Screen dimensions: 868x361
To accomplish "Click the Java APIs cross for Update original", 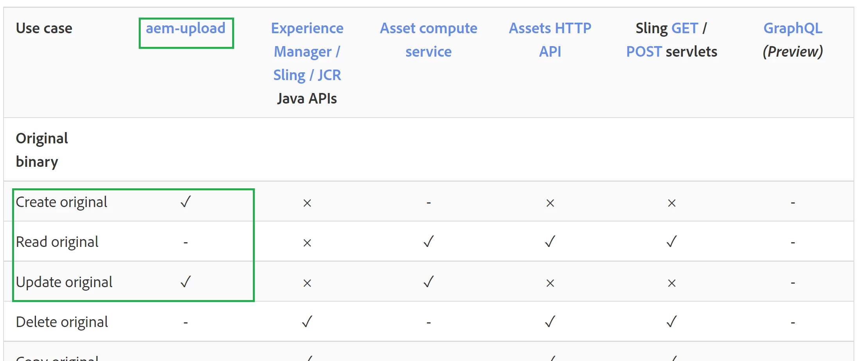I will coord(307,283).
